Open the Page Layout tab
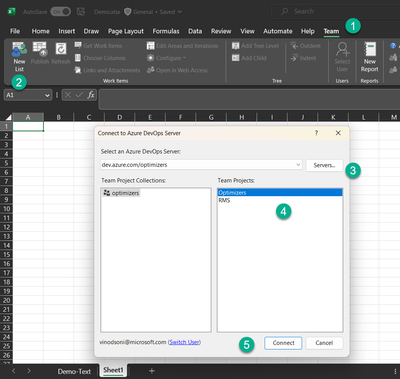400x379 pixels. click(126, 31)
